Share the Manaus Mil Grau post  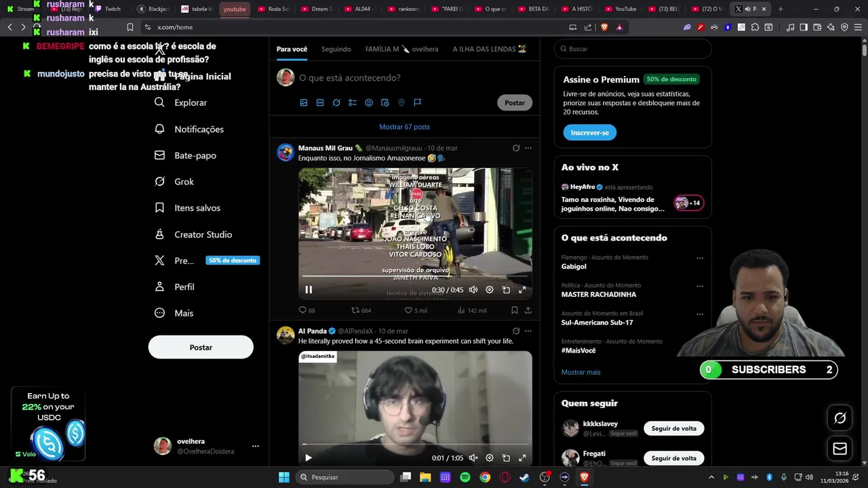pyautogui.click(x=528, y=310)
